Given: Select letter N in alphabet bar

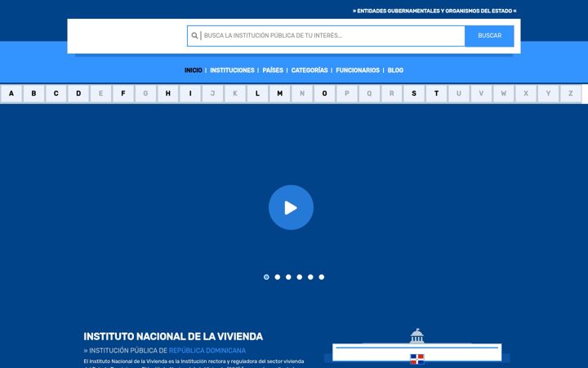Looking at the screenshot, I should tap(302, 93).
